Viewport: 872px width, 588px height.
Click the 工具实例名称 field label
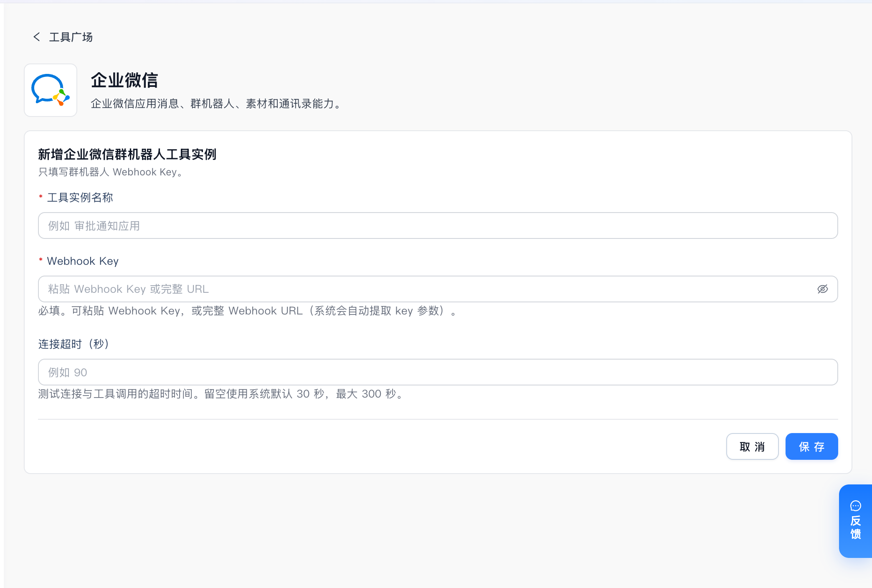coord(80,198)
